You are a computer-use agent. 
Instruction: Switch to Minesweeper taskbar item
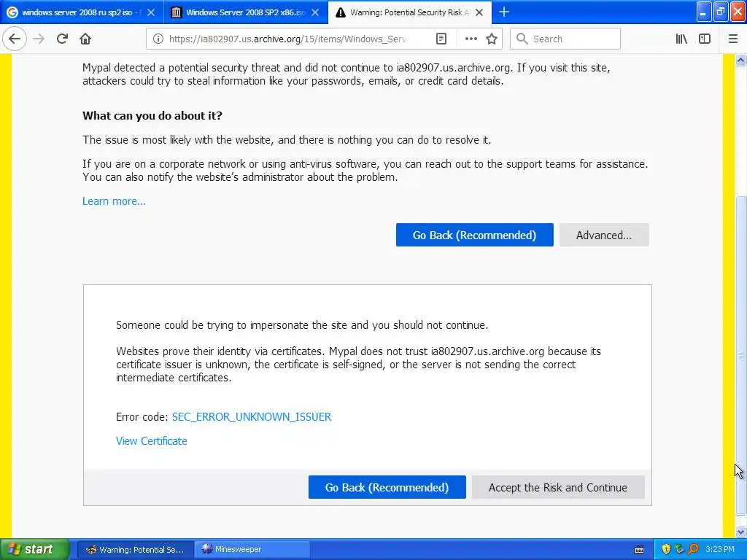pos(252,550)
